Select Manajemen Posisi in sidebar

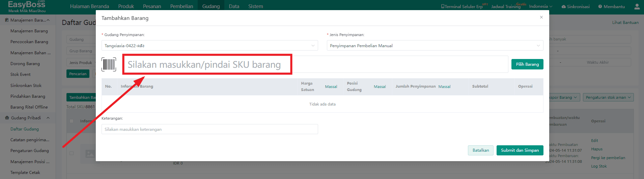[30, 162]
